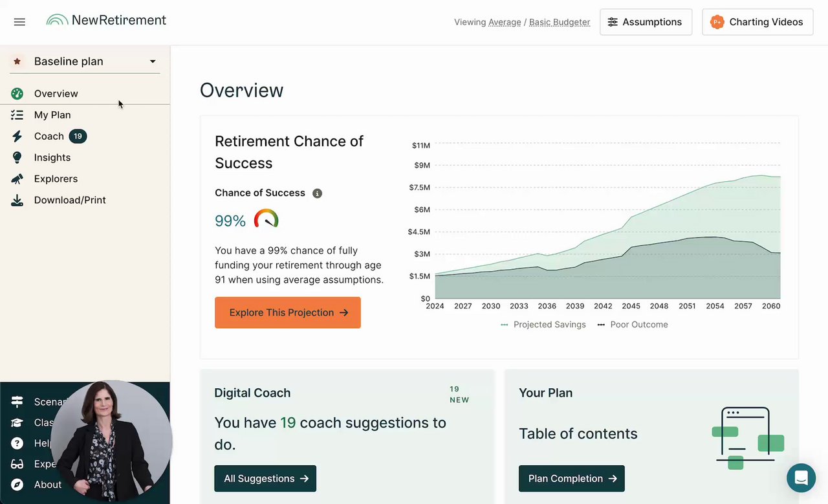Click the My Plan checklist icon
828x504 pixels.
pyautogui.click(x=17, y=115)
